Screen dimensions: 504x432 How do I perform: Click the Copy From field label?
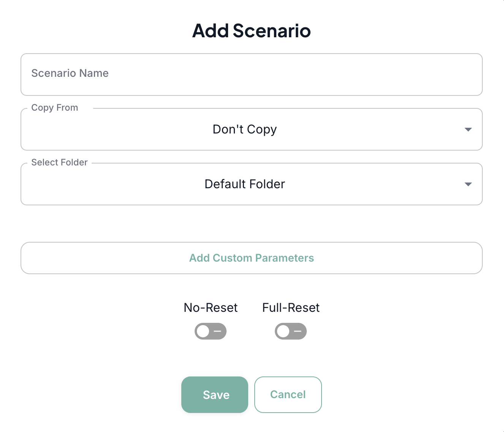click(x=55, y=108)
